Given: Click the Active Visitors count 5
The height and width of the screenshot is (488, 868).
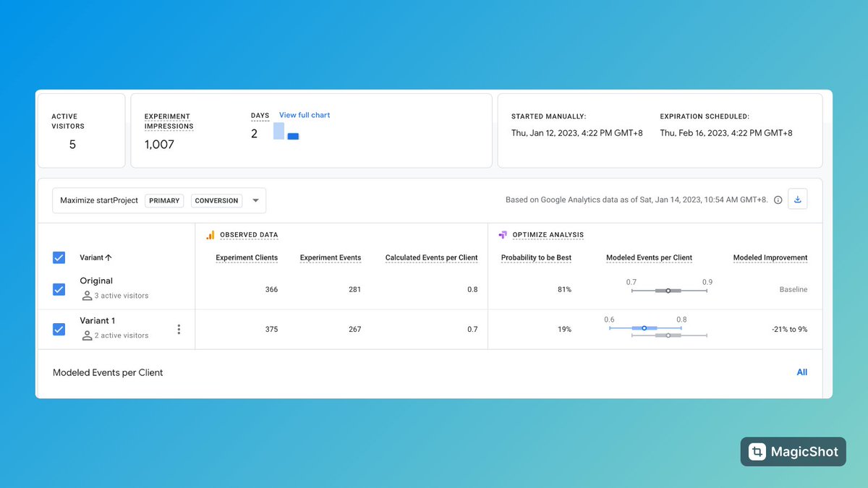Looking at the screenshot, I should coord(72,145).
